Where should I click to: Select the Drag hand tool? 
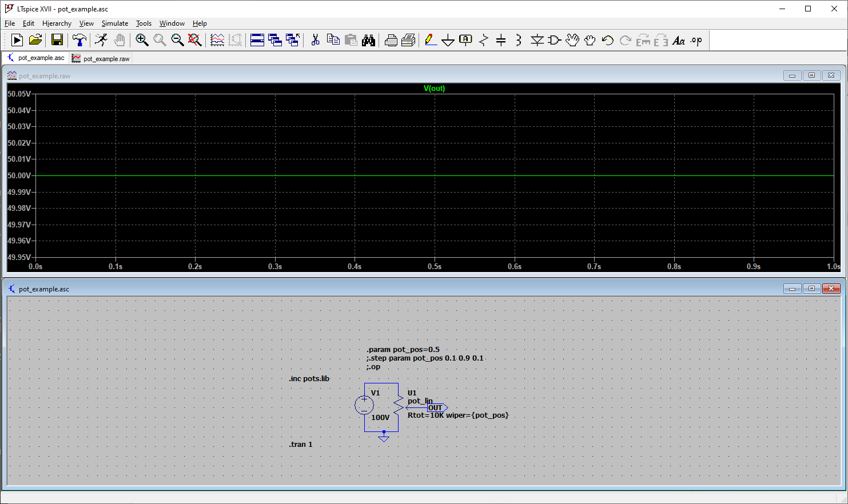(590, 40)
